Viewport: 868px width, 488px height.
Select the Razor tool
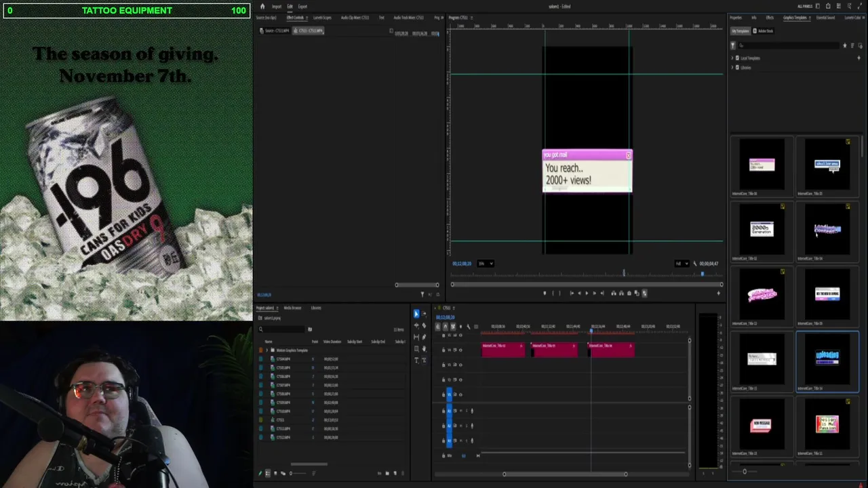(424, 326)
